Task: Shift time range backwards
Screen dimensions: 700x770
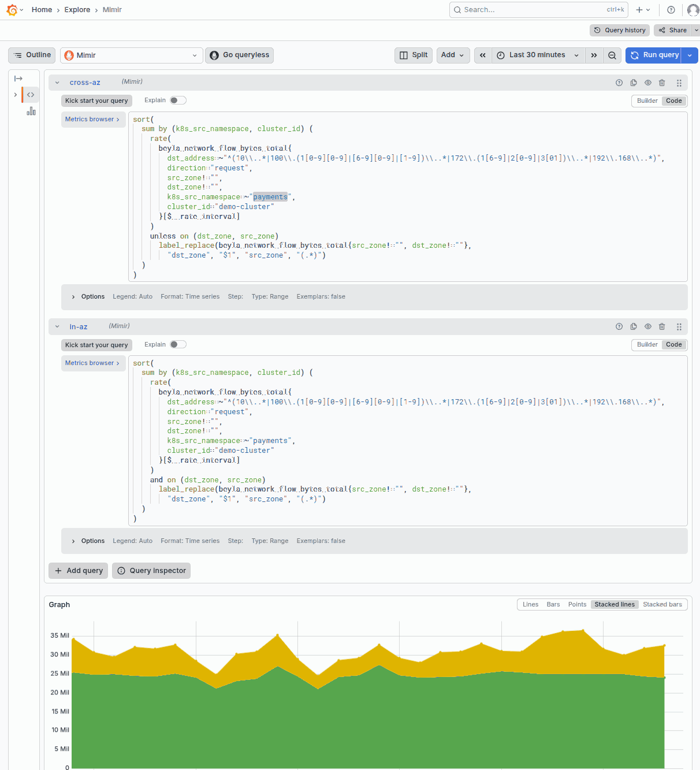Action: (x=482, y=55)
